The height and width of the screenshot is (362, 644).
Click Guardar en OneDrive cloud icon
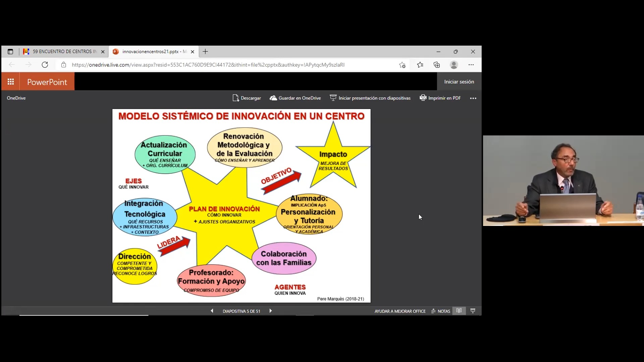coord(273,98)
